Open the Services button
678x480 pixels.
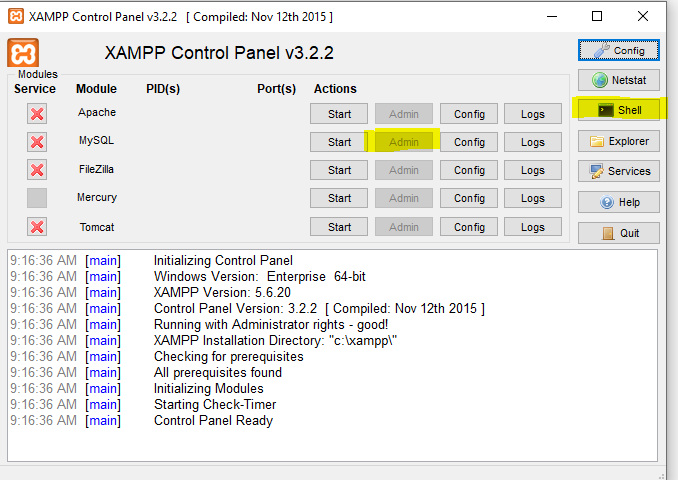click(619, 171)
